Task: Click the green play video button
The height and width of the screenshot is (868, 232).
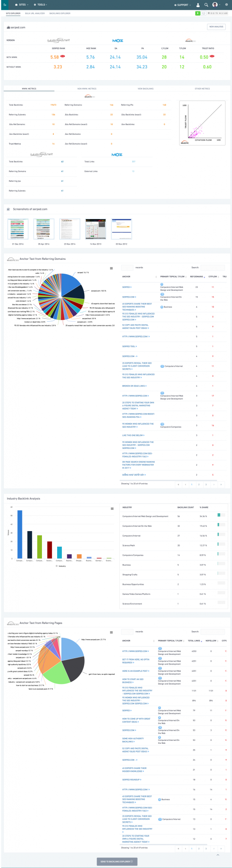Action: pyautogui.click(x=198, y=13)
